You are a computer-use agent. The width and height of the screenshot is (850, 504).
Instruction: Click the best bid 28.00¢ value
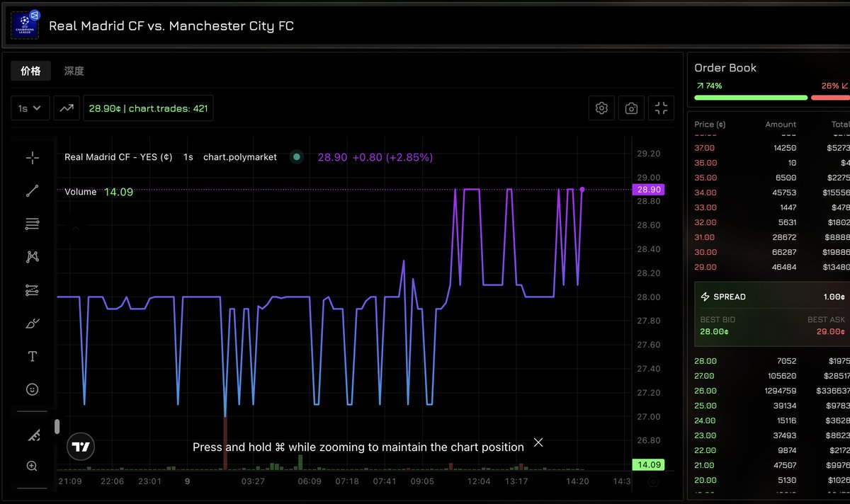click(714, 331)
